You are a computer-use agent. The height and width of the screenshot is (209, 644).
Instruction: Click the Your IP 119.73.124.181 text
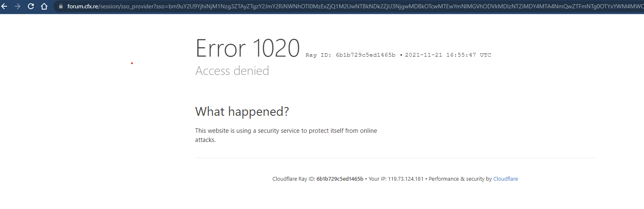pos(396,179)
